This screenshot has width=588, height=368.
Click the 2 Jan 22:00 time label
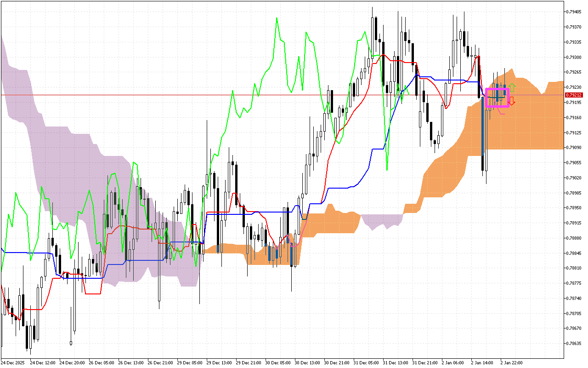coord(511,362)
